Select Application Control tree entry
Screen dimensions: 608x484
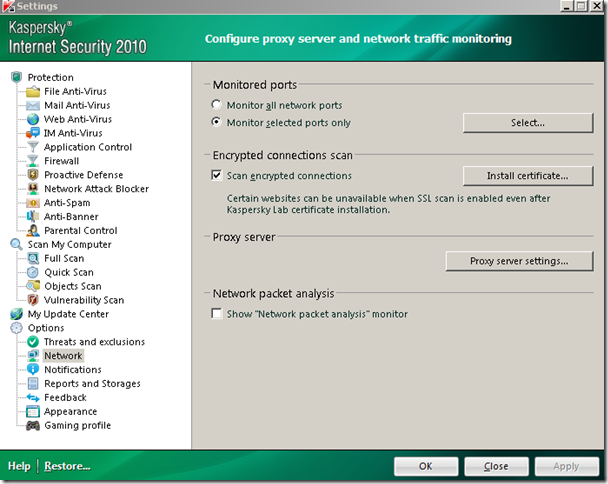[x=88, y=147]
